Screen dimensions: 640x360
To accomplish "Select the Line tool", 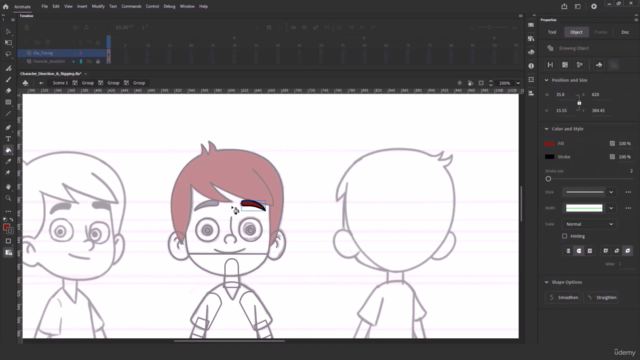I will click(8, 113).
